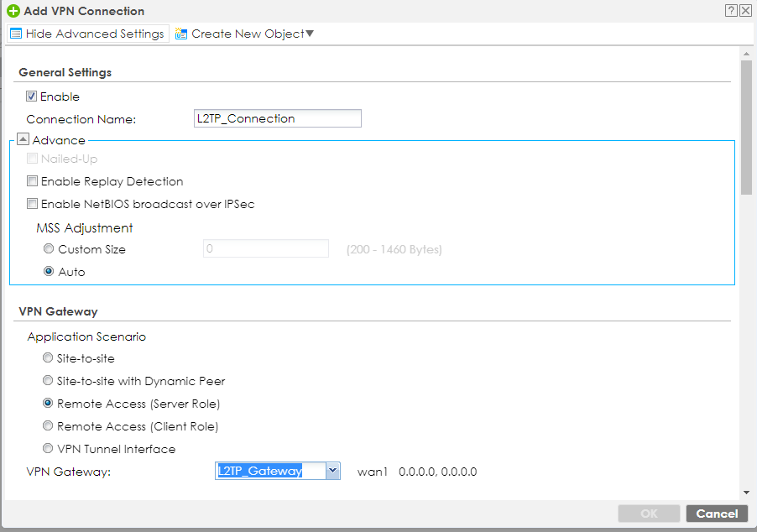Click the green plus Add VPN icon
757x532 pixels.
point(13,12)
